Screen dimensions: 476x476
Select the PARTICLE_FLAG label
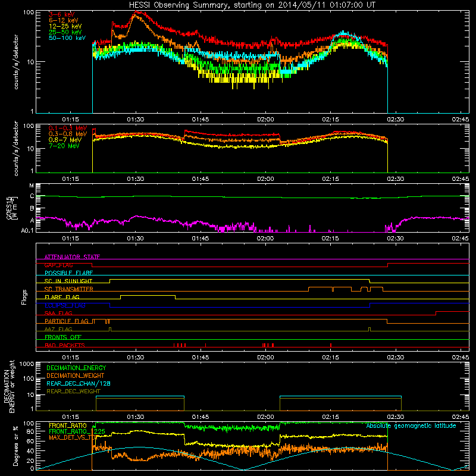click(x=67, y=321)
